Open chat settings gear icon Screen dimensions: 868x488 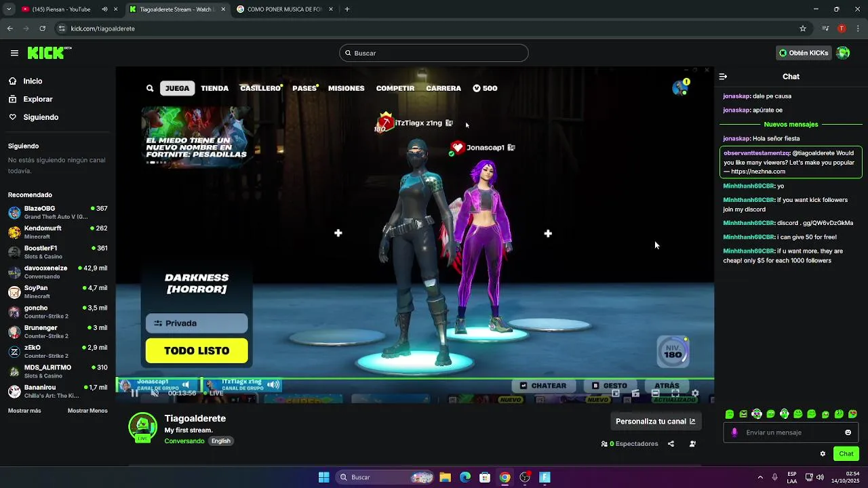point(823,454)
